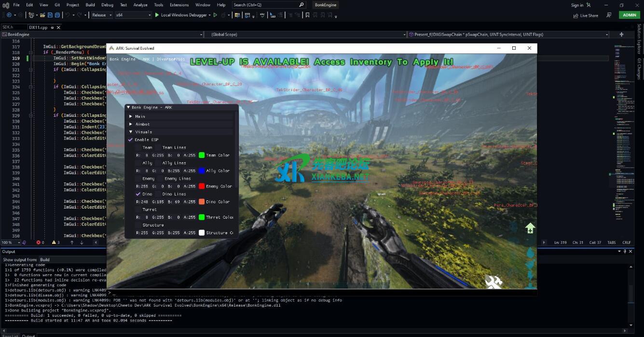Viewport: 644px width, 337px height.
Task: Open the Release configuration dropdown
Action: (102, 15)
